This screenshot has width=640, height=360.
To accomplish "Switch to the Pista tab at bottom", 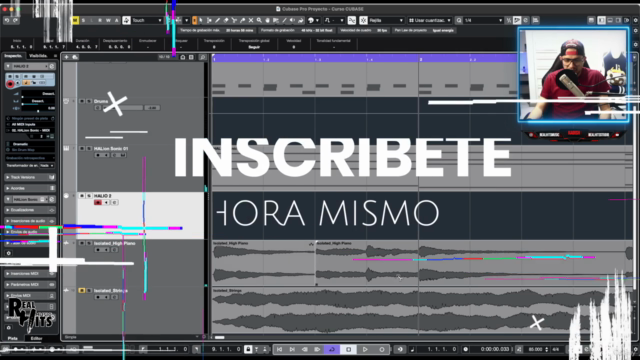I will [x=13, y=338].
